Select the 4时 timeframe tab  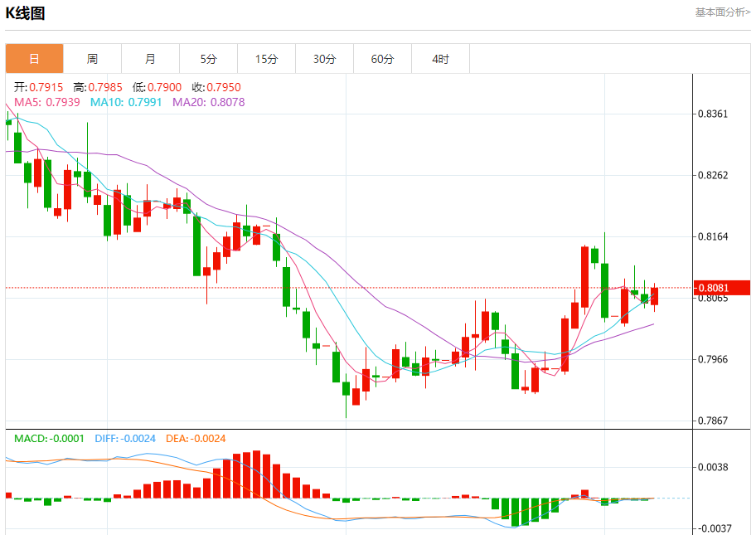(x=441, y=59)
